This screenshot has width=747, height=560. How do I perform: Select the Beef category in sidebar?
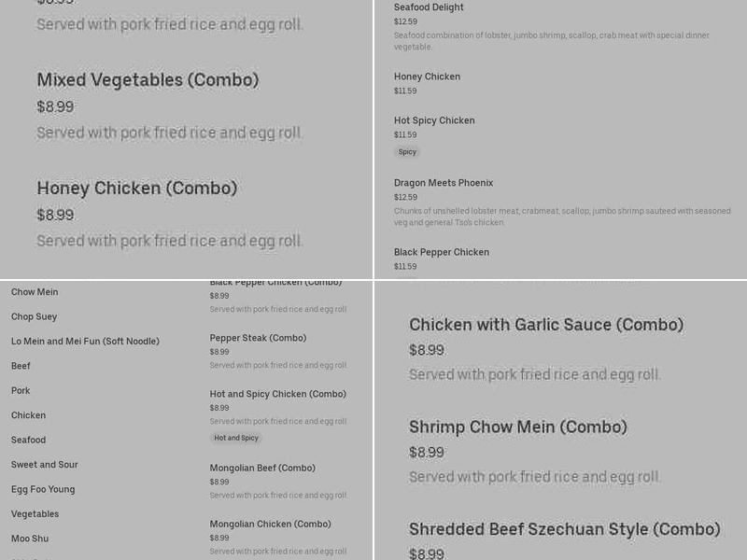pos(21,366)
